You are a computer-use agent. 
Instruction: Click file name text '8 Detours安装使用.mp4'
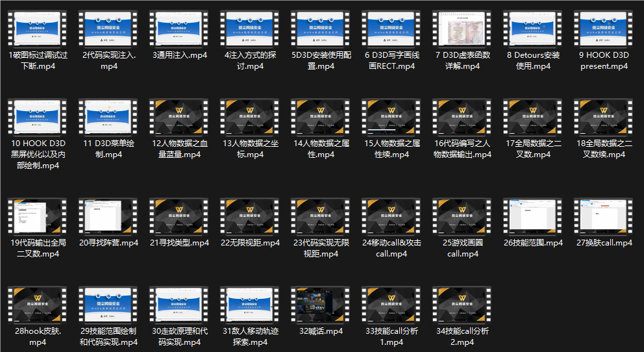pos(533,61)
